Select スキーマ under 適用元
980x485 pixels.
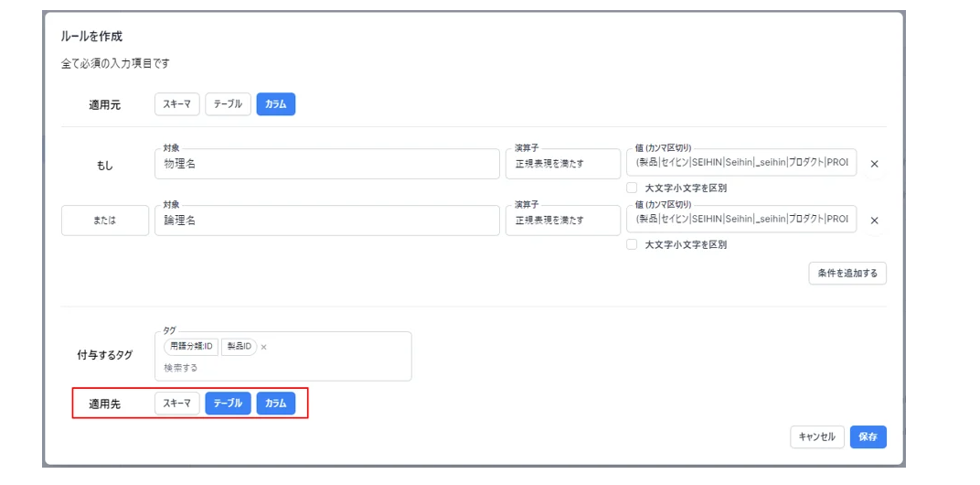[176, 104]
